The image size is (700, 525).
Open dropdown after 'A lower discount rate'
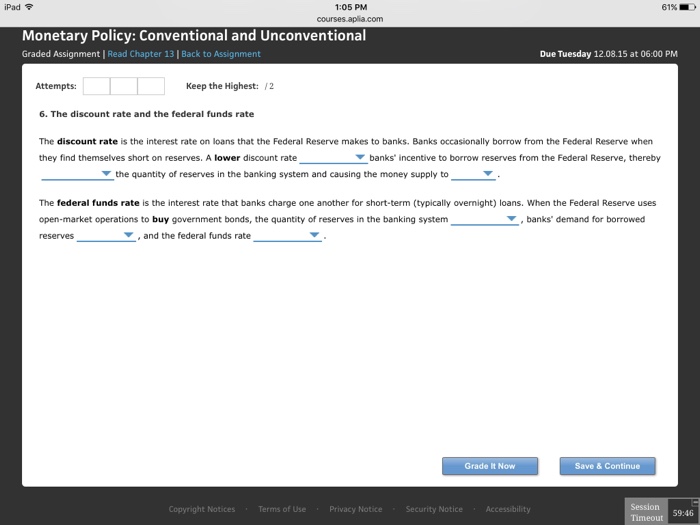tap(333, 158)
